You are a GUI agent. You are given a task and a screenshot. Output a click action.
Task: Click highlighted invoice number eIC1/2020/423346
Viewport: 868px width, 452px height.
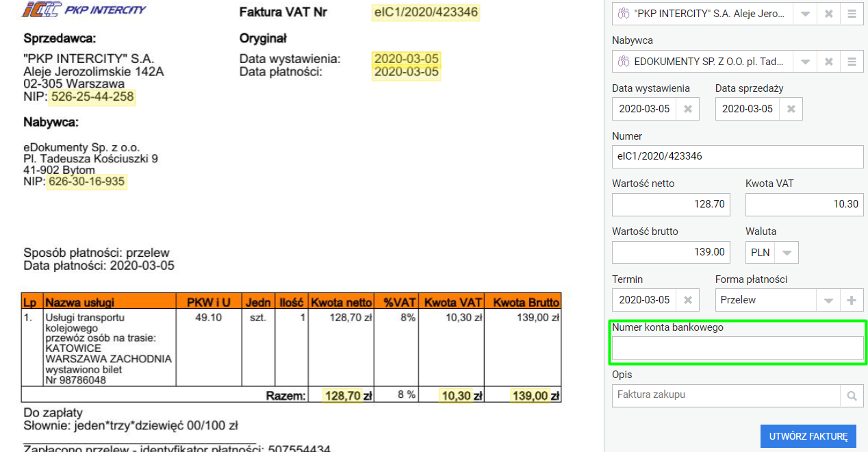426,12
